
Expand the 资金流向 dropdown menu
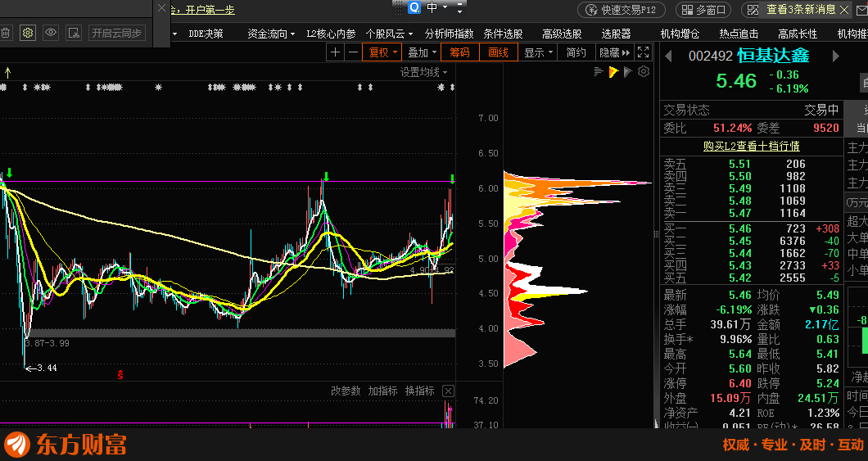click(271, 34)
